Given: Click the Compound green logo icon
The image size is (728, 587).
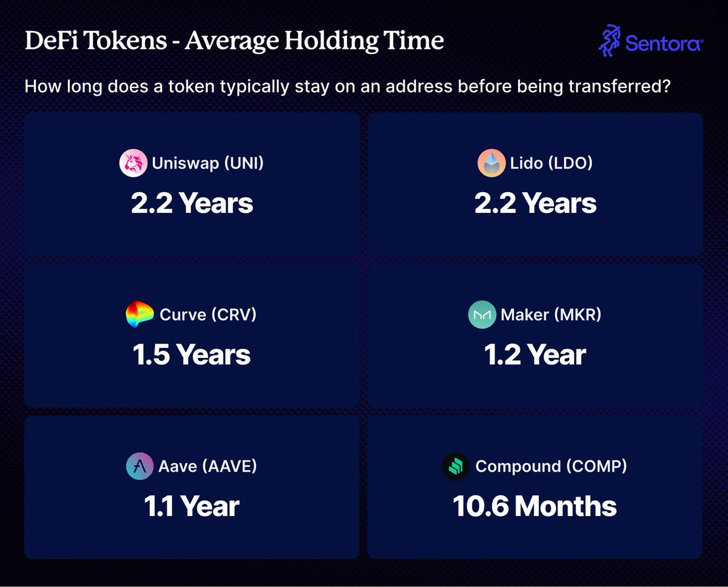Looking at the screenshot, I should [x=456, y=466].
